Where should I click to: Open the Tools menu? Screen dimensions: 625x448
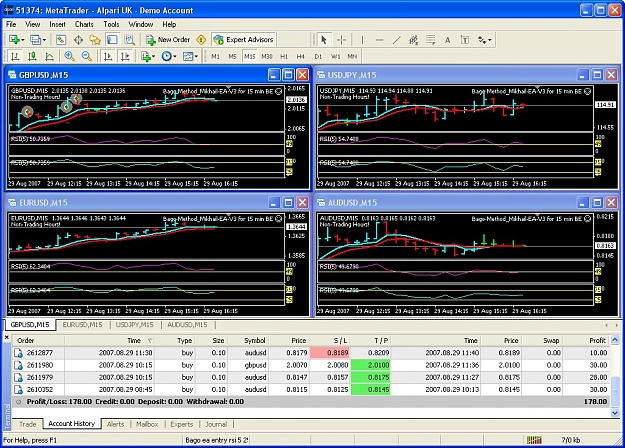click(111, 24)
